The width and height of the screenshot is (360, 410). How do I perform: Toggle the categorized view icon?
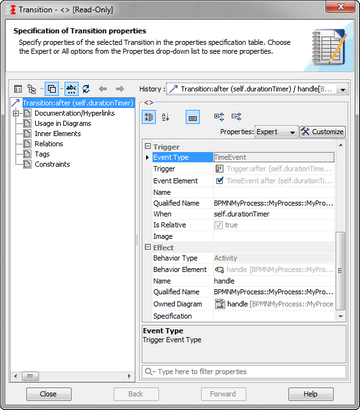pyautogui.click(x=149, y=117)
